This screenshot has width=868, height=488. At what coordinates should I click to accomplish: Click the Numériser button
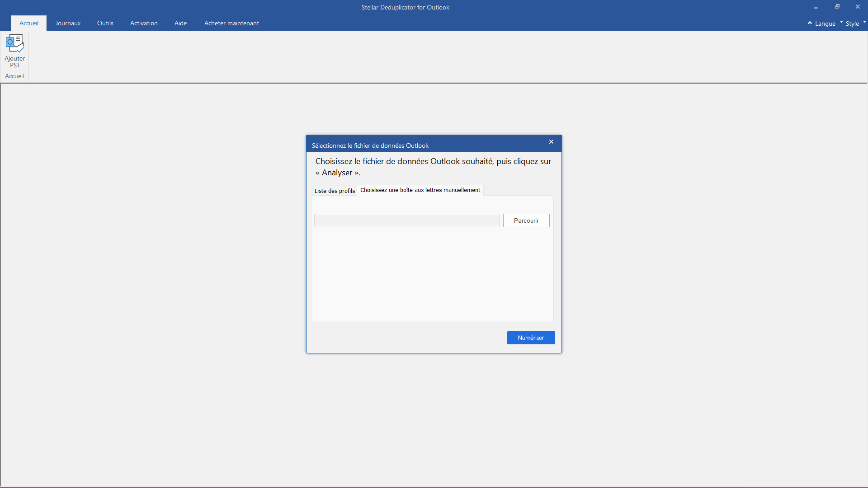coord(531,338)
